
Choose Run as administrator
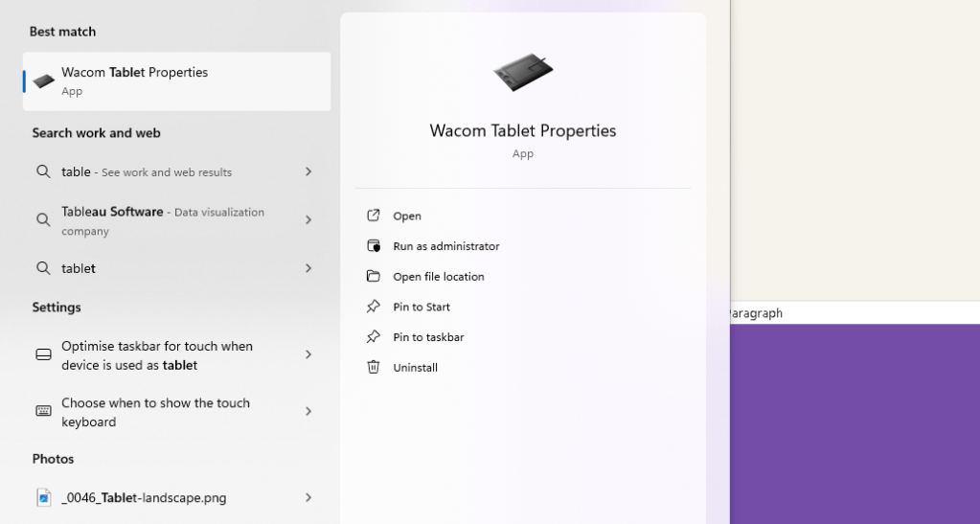pyautogui.click(x=446, y=246)
